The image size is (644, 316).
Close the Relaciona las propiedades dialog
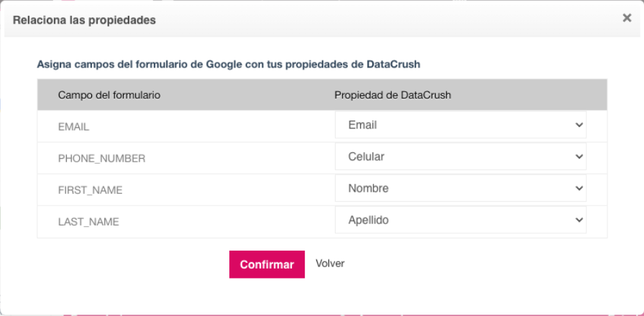coord(627,19)
